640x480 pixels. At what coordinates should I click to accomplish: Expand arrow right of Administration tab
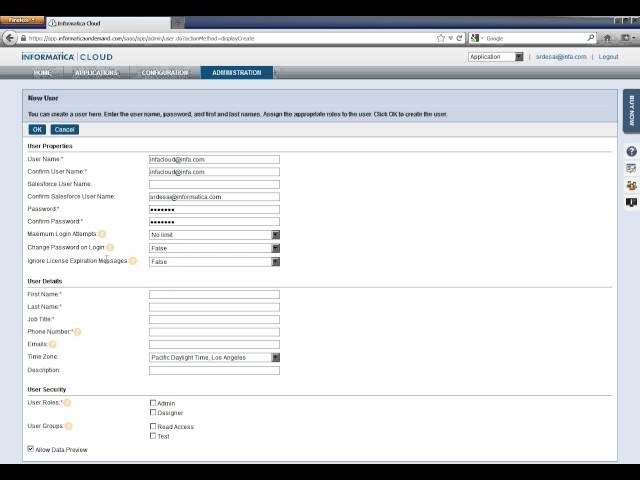(277, 73)
